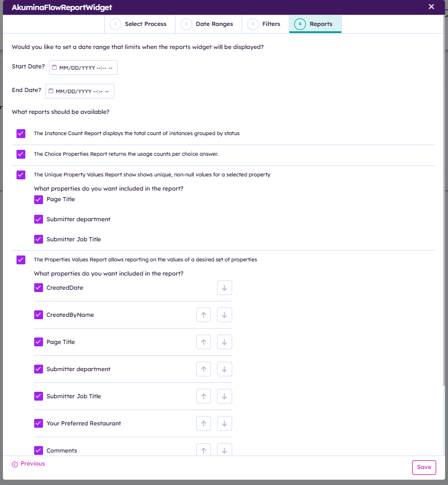Uncheck CreatedByName property checkbox
Screen dimensions: 448x485
pos(39,315)
